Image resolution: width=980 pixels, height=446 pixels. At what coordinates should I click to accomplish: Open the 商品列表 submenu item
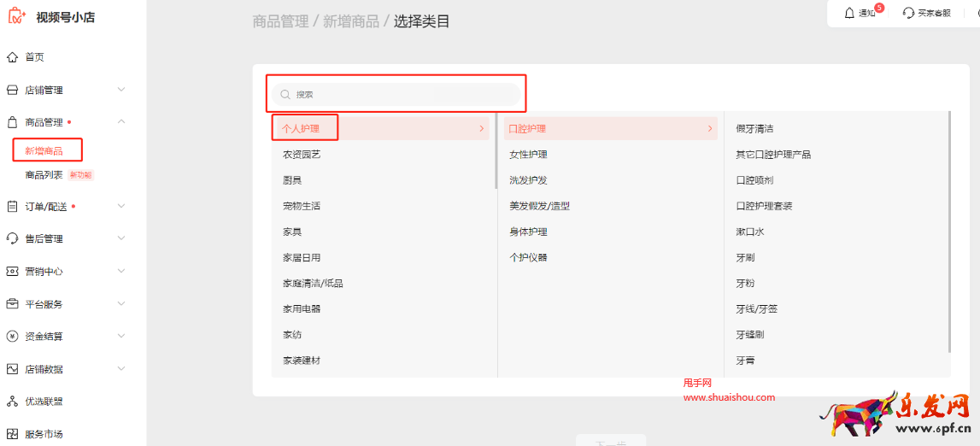pyautogui.click(x=44, y=175)
